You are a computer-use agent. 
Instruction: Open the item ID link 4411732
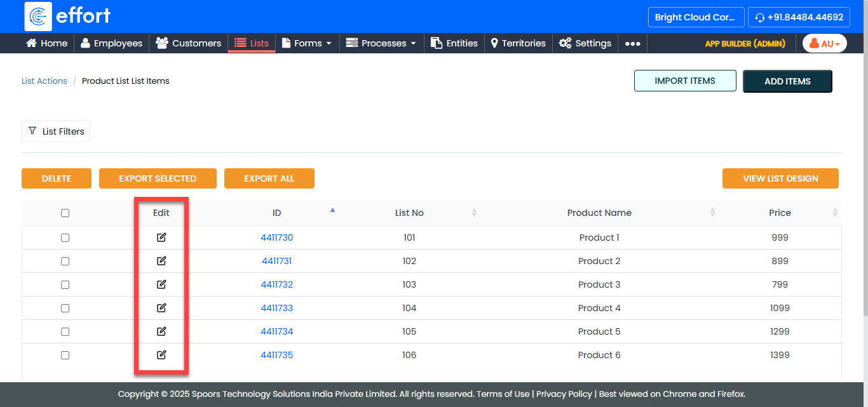click(x=276, y=284)
